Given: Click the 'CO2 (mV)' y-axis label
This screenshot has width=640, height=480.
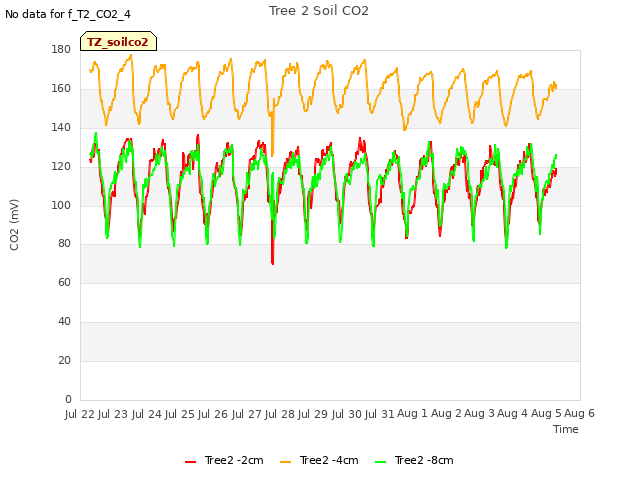Looking at the screenshot, I should (x=14, y=225).
